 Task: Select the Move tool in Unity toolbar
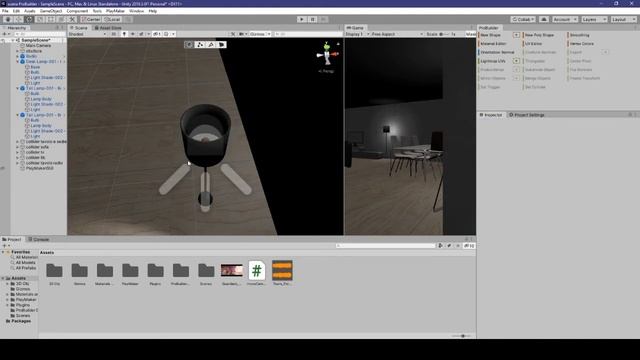[x=19, y=20]
